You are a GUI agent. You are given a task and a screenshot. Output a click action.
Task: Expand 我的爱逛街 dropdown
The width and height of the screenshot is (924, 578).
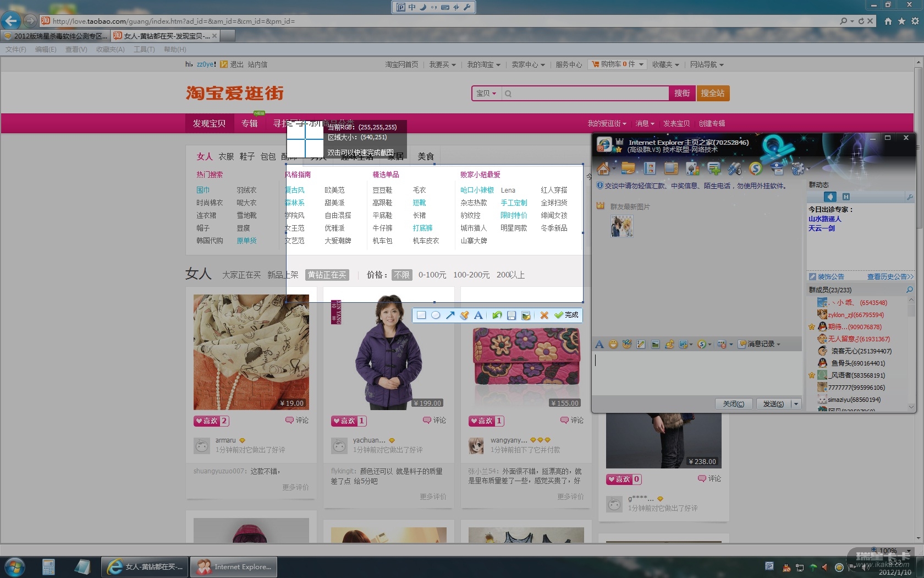tap(607, 123)
